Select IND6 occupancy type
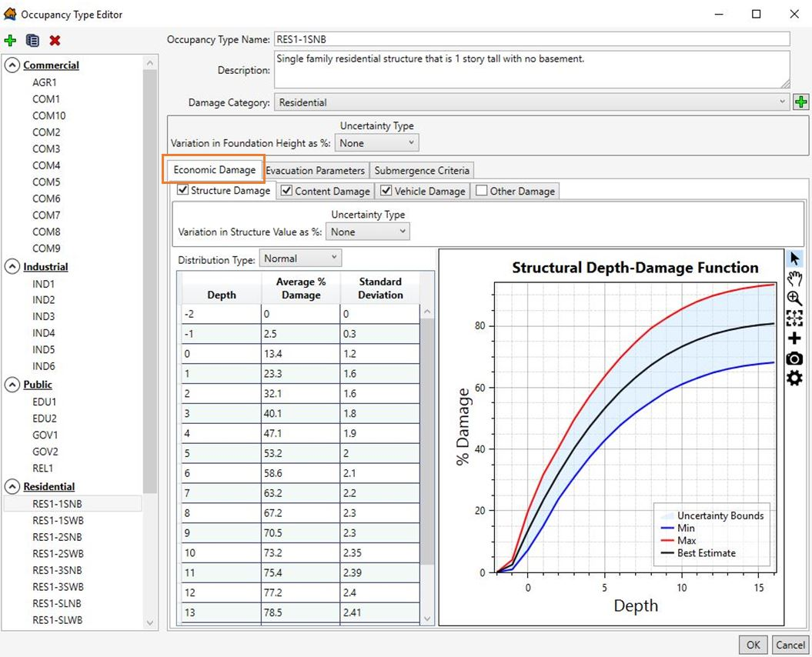The image size is (812, 657). 44,366
